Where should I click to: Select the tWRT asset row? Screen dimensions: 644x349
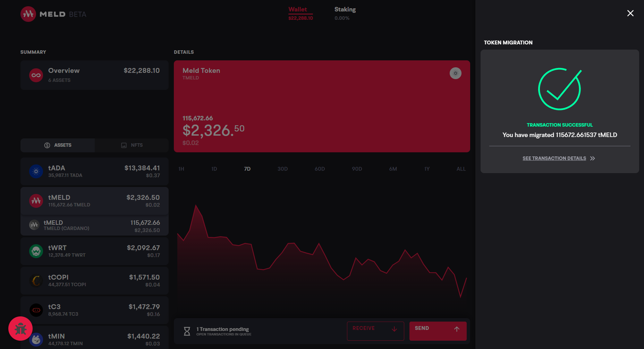94,251
